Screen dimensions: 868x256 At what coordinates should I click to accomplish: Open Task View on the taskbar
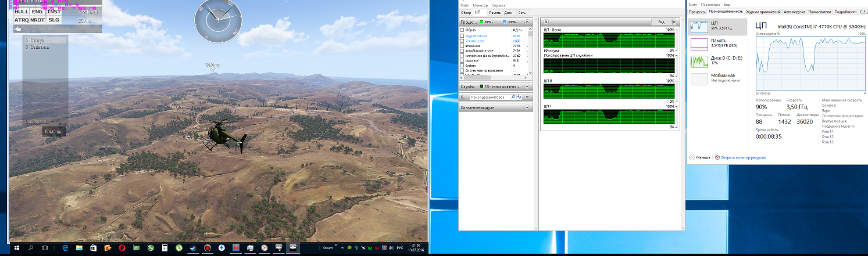(x=44, y=248)
